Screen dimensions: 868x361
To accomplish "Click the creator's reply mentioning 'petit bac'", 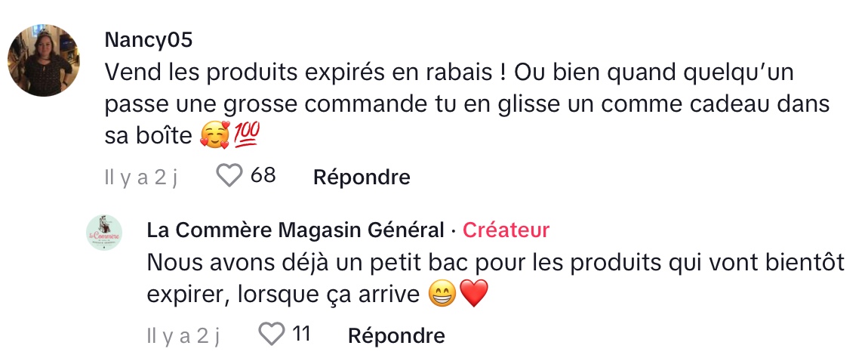I will coord(496,279).
